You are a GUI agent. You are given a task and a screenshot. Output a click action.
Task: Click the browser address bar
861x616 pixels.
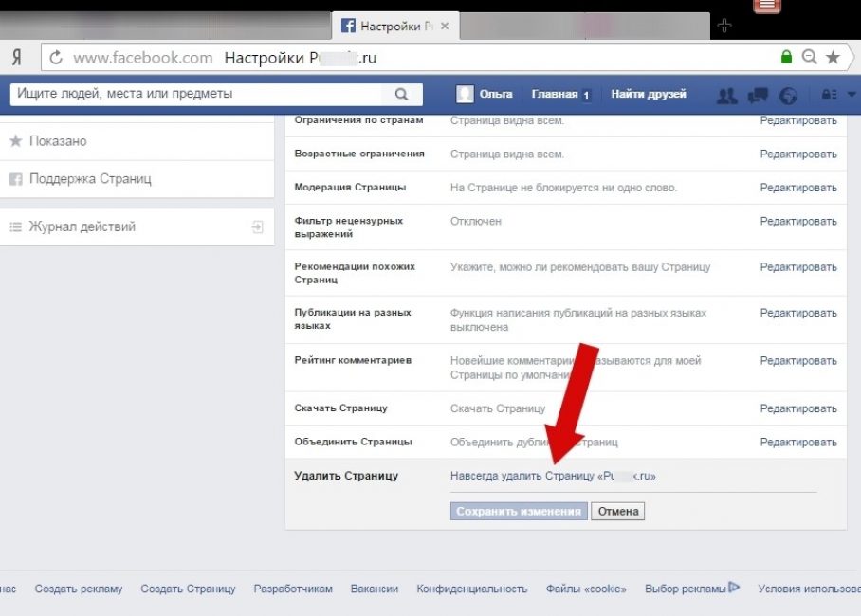click(412, 58)
